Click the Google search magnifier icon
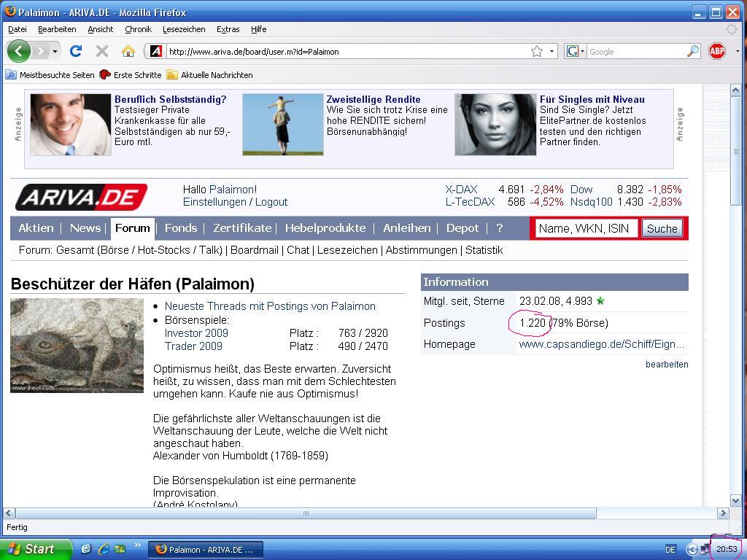This screenshot has width=747, height=560. 692,51
